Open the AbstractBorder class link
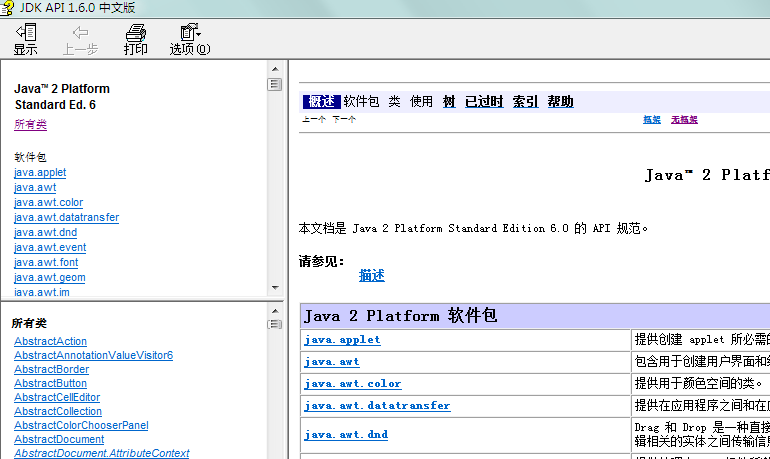The height and width of the screenshot is (459, 770). click(x=52, y=369)
